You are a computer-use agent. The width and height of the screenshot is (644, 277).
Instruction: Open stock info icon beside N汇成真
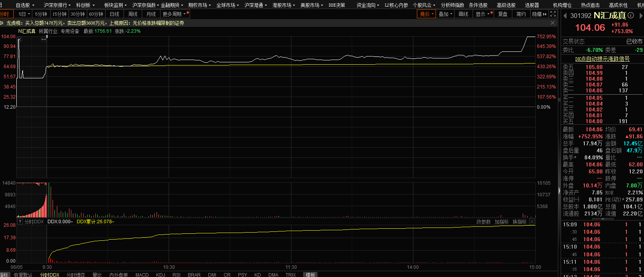[x=630, y=16]
